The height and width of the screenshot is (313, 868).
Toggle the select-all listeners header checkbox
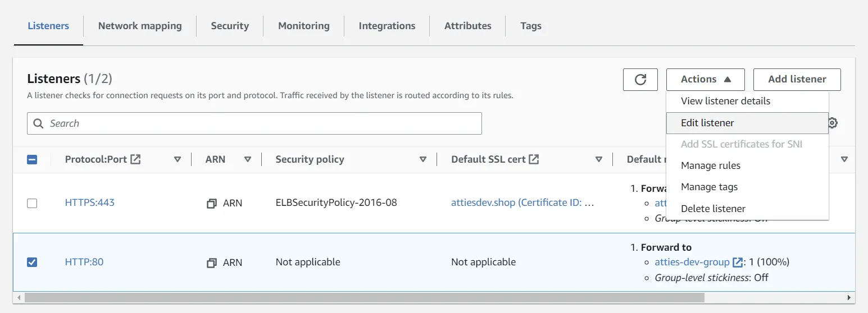point(32,159)
